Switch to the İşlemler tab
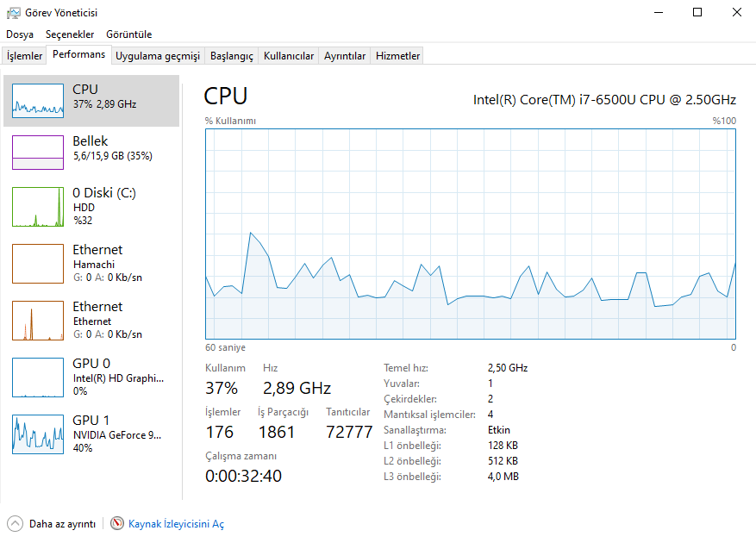The image size is (756, 543). [25, 56]
